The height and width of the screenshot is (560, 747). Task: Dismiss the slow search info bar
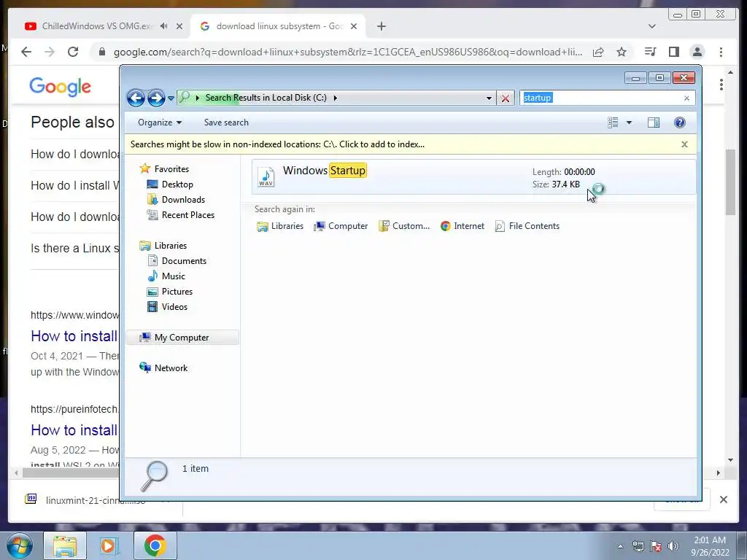[684, 144]
